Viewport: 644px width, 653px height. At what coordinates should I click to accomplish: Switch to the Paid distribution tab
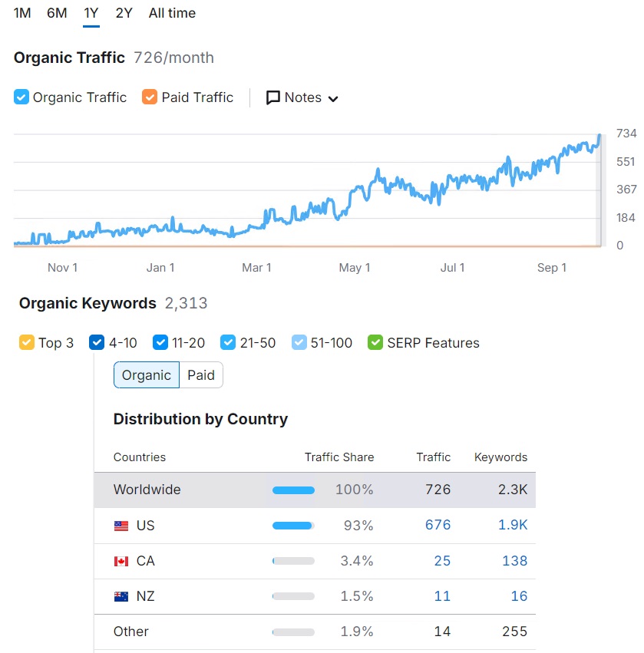[x=201, y=375]
